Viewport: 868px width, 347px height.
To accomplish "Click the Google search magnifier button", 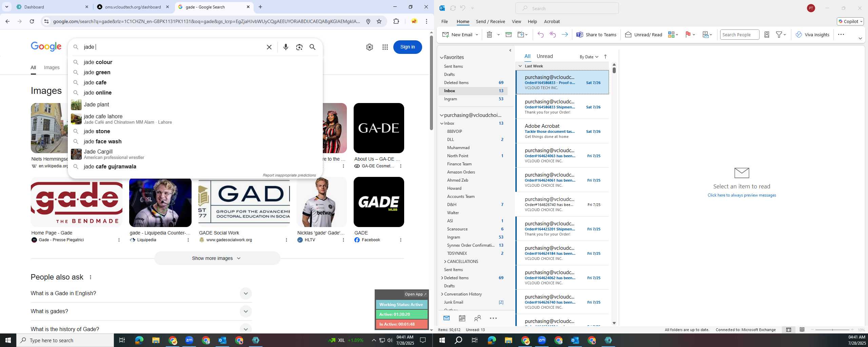I will pos(313,47).
